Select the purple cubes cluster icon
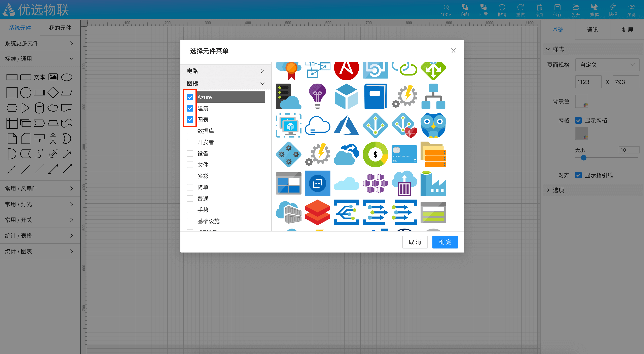The width and height of the screenshot is (644, 354). coord(375,183)
